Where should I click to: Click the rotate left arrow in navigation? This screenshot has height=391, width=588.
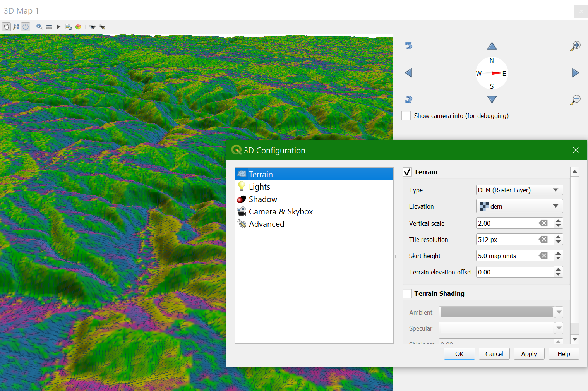[408, 46]
